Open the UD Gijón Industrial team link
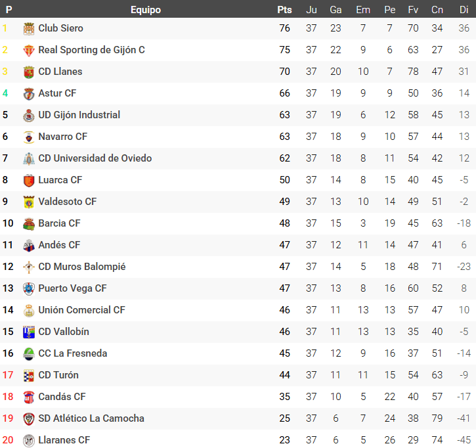This screenshot has width=476, height=448. point(79,115)
